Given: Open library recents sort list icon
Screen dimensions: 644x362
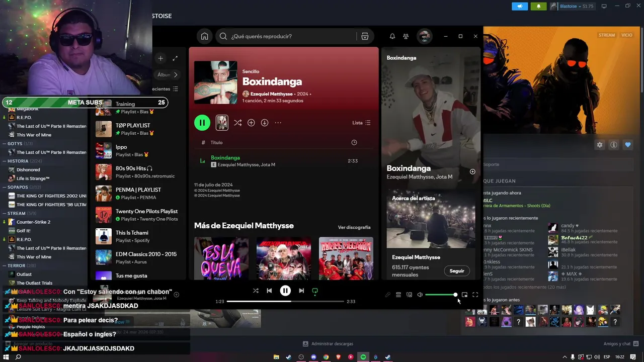Looking at the screenshot, I should point(176,89).
